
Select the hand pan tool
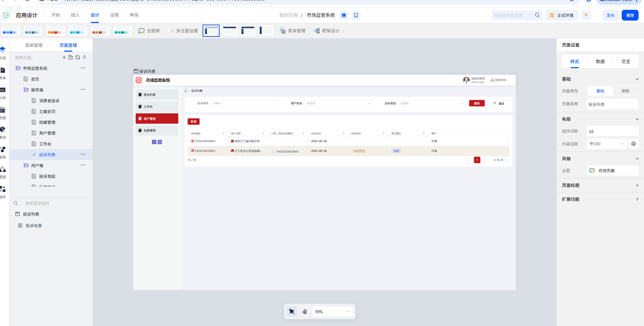click(x=305, y=311)
